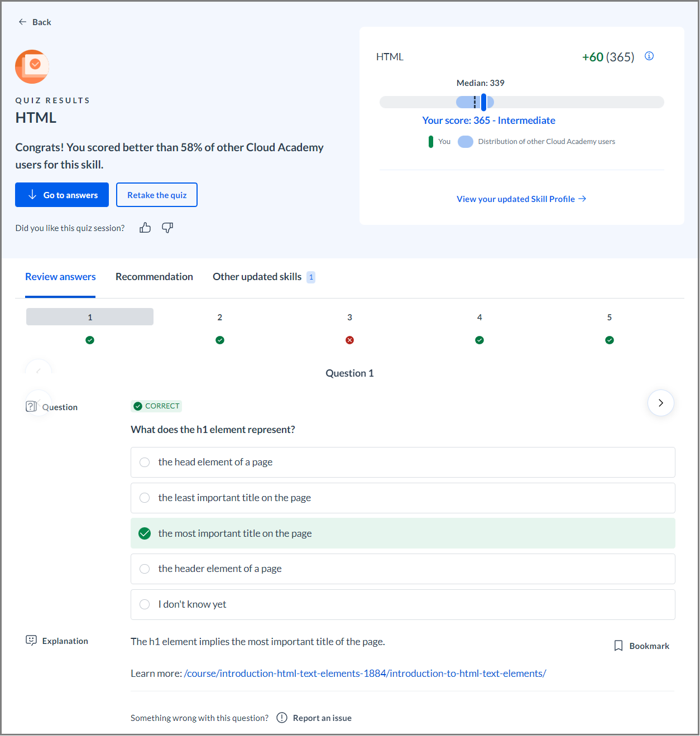Open the HTML score info icon
Screen dimensions: 700x736
[649, 56]
